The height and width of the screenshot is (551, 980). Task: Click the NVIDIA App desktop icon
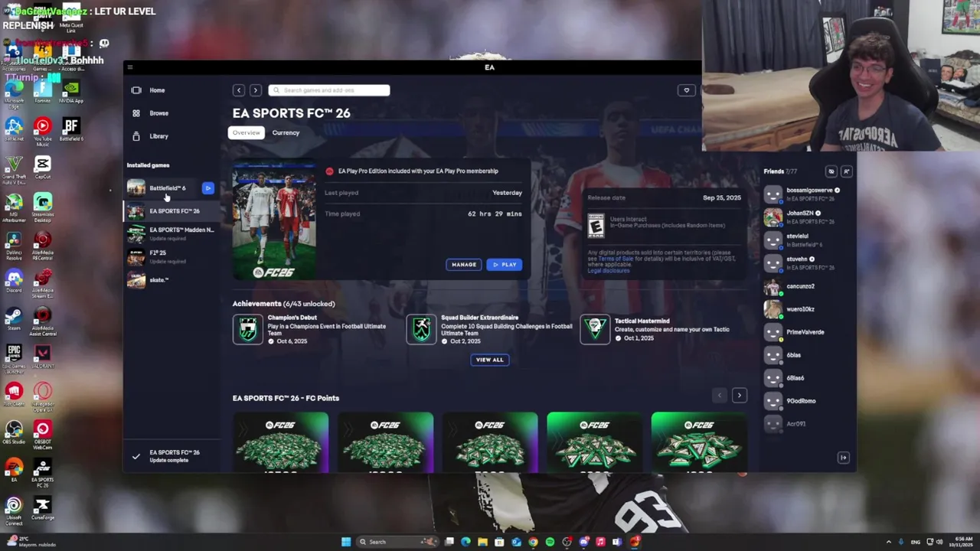[71, 92]
